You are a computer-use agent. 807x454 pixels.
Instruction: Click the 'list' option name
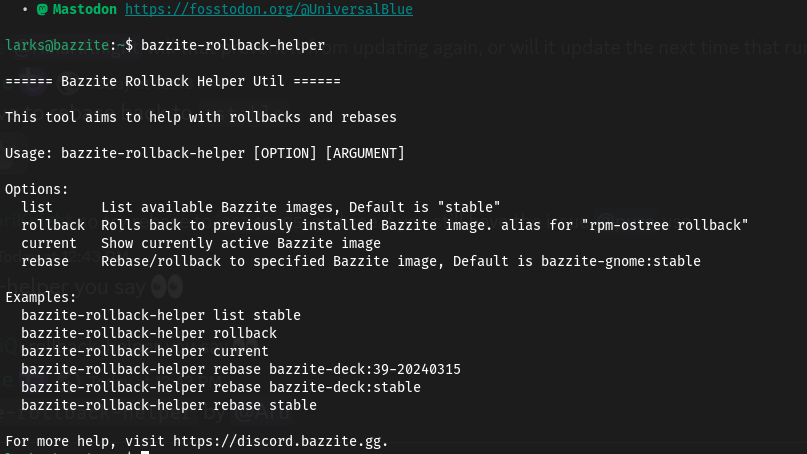click(37, 207)
